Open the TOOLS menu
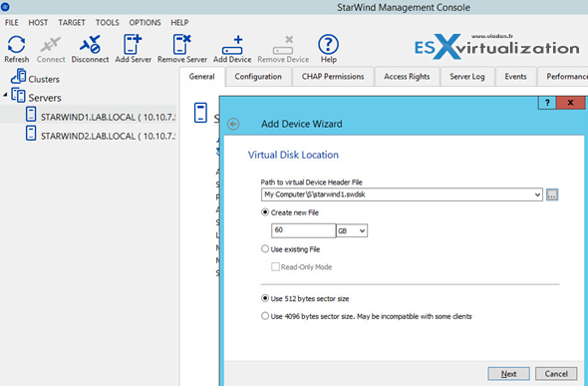 point(108,23)
